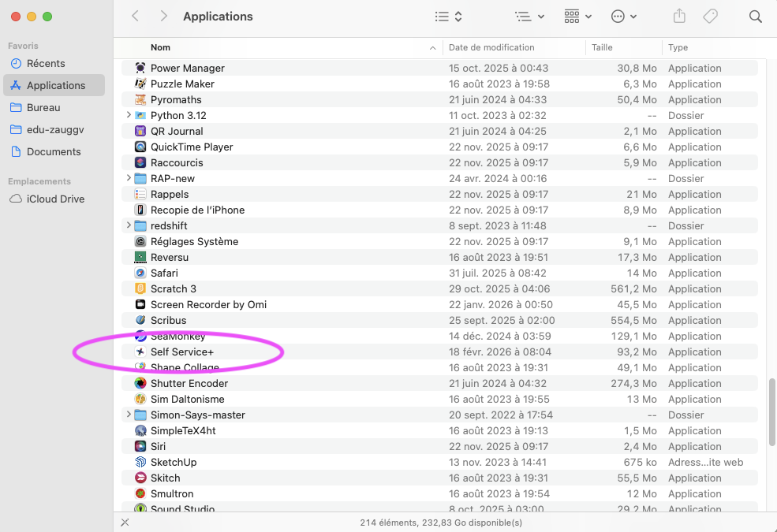The width and height of the screenshot is (777, 532).
Task: Select the Shutter Encoder icon
Action: pos(140,384)
